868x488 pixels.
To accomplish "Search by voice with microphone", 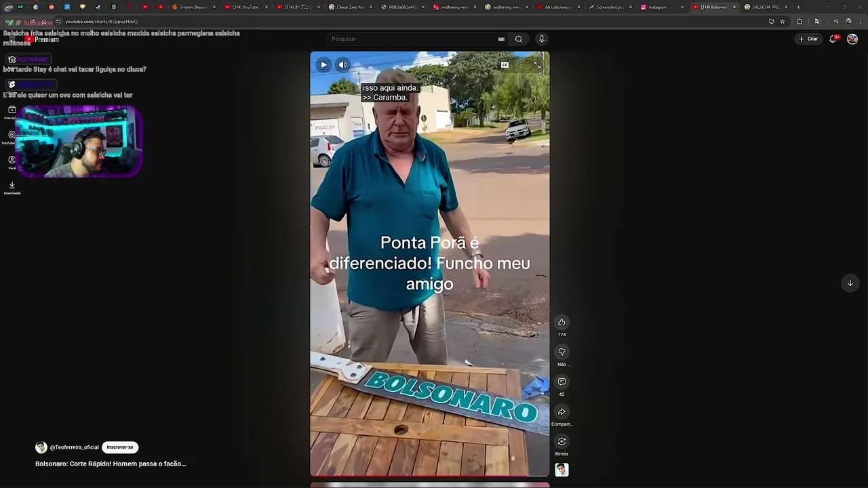I will click(541, 39).
